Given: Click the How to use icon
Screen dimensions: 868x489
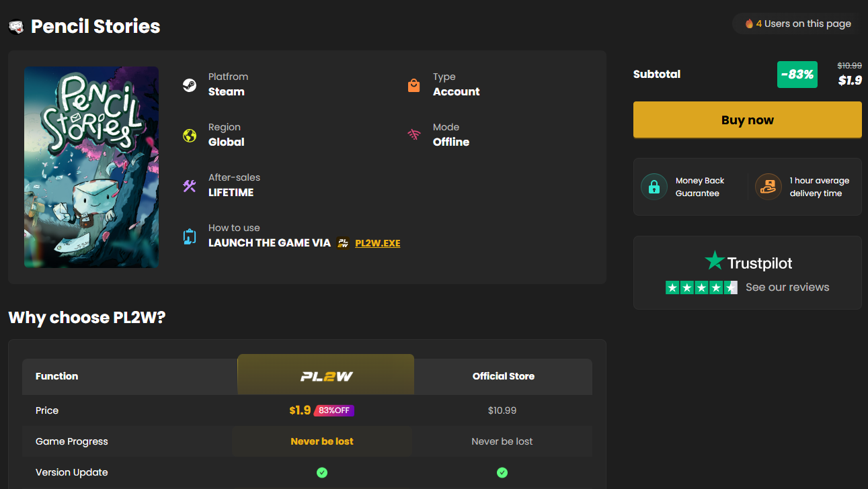Looking at the screenshot, I should (x=190, y=236).
